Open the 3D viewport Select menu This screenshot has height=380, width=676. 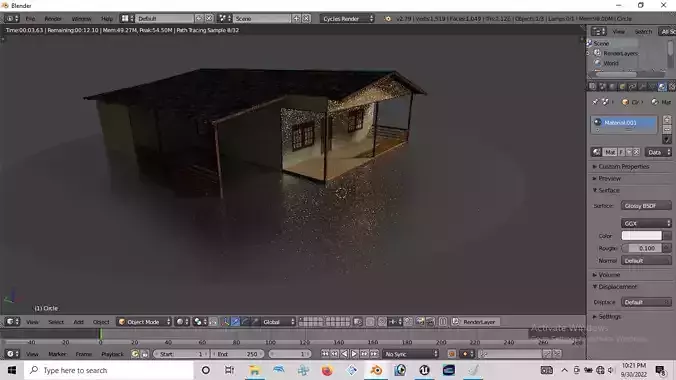click(x=56, y=322)
